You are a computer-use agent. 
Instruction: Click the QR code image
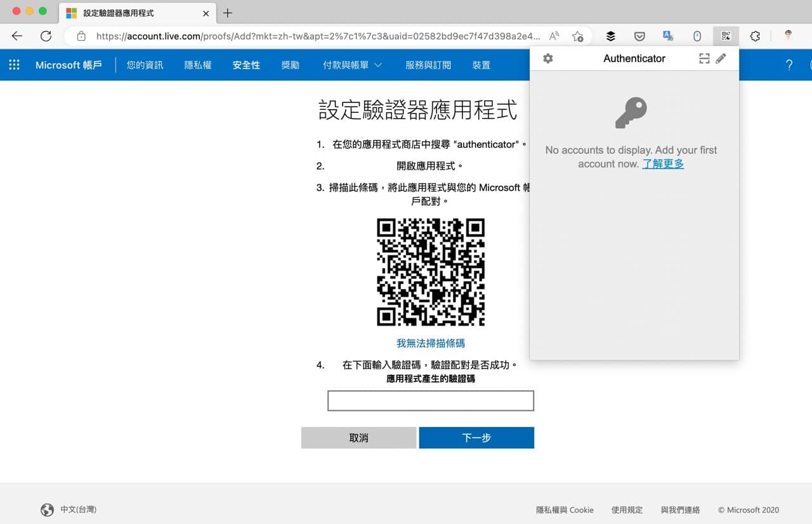[431, 272]
